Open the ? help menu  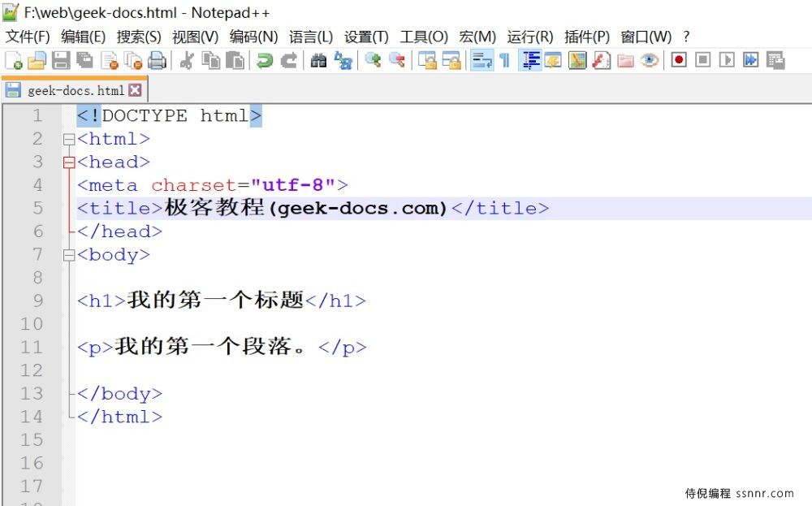point(686,37)
